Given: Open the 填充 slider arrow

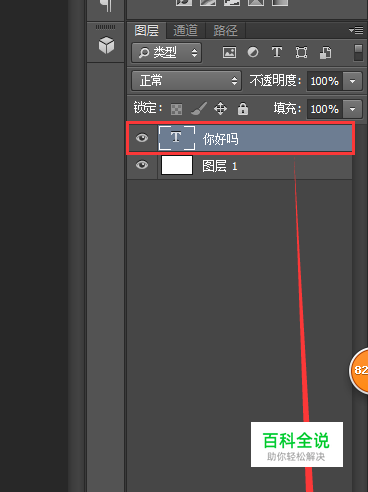Looking at the screenshot, I should pos(352,109).
